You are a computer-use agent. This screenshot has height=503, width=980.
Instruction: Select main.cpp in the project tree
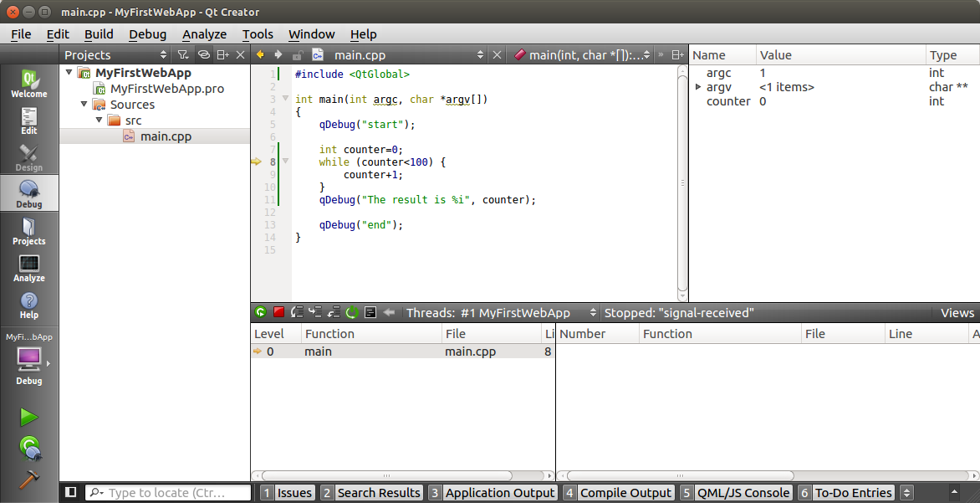tap(166, 136)
